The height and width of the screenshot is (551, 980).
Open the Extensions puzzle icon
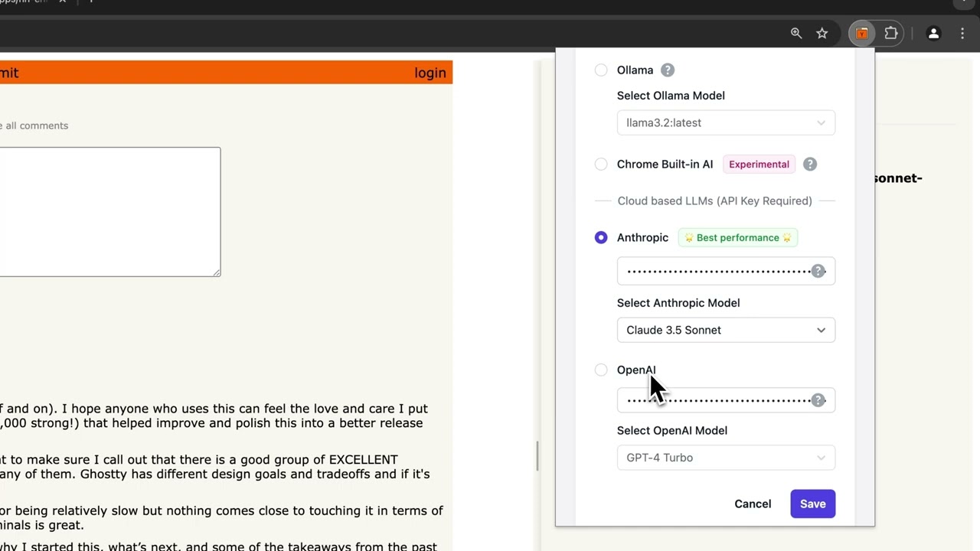tap(891, 33)
